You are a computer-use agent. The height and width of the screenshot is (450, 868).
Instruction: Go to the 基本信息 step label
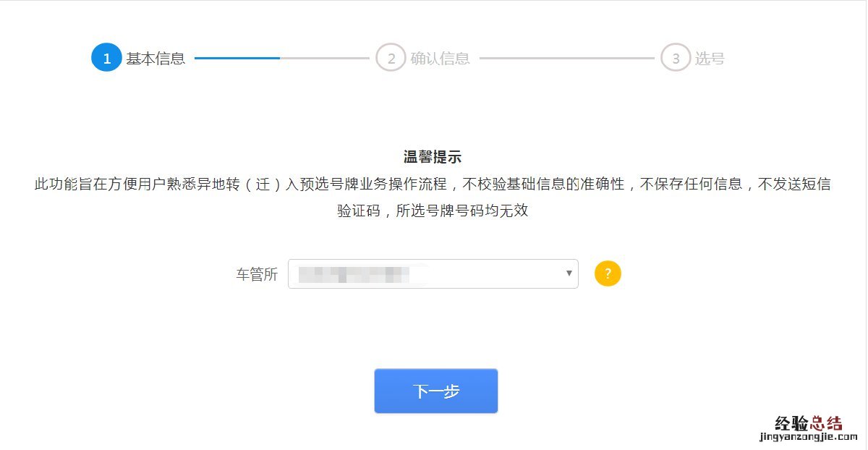(x=156, y=59)
